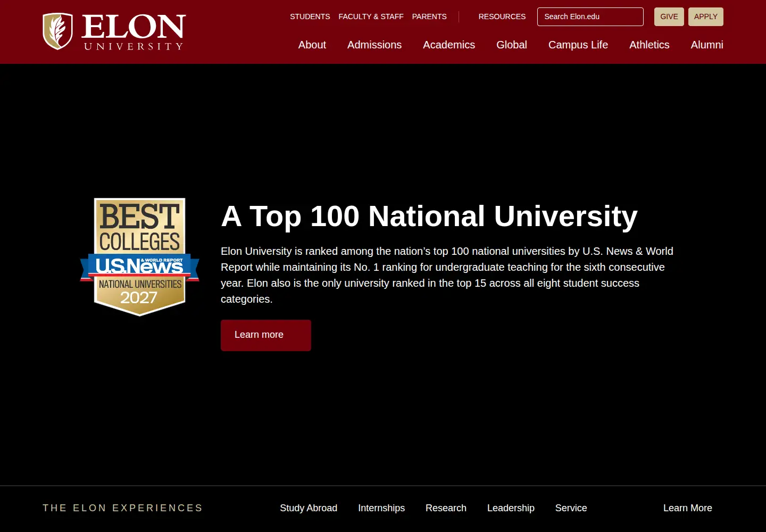This screenshot has width=766, height=532.
Task: Click the Elon University logo
Action: [114, 32]
